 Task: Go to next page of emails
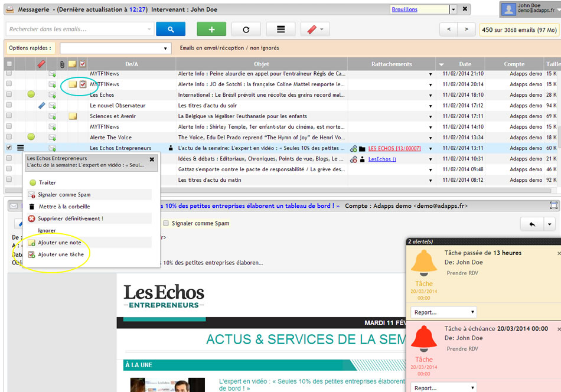click(x=466, y=30)
